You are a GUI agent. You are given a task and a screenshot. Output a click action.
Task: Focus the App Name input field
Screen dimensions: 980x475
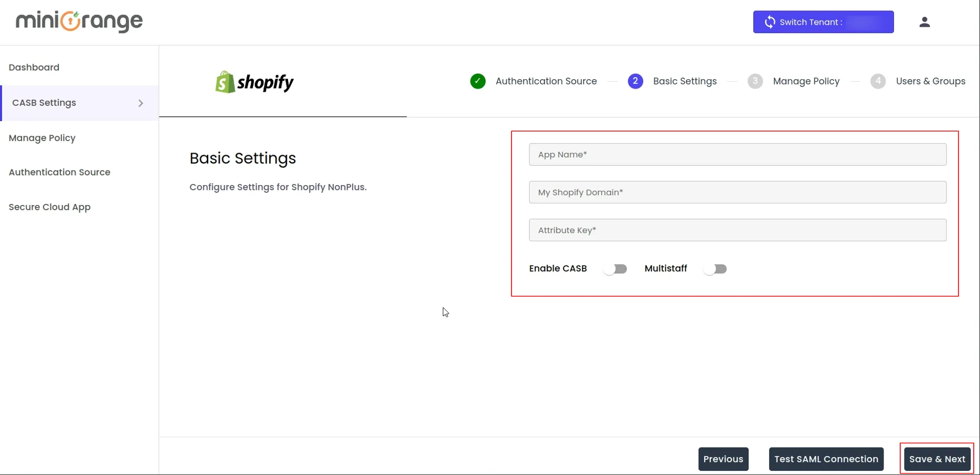738,155
